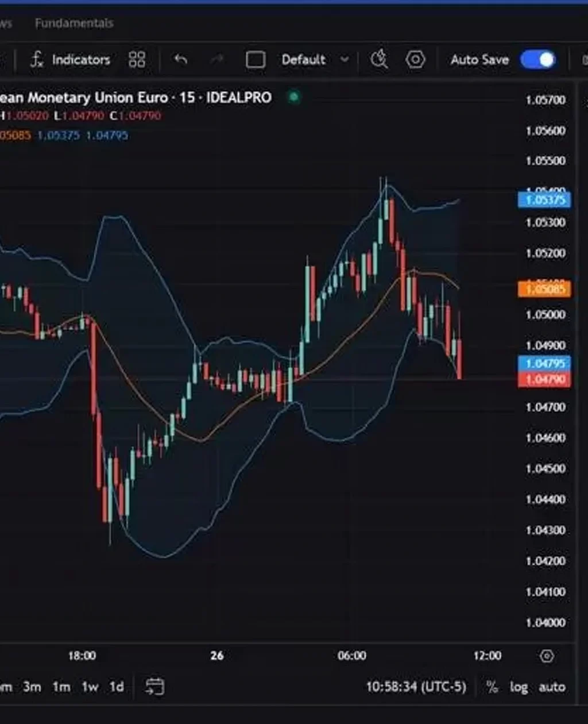Screen dimensions: 588x724
Task: Enable logarithmic scale with the log button
Action: coord(519,686)
